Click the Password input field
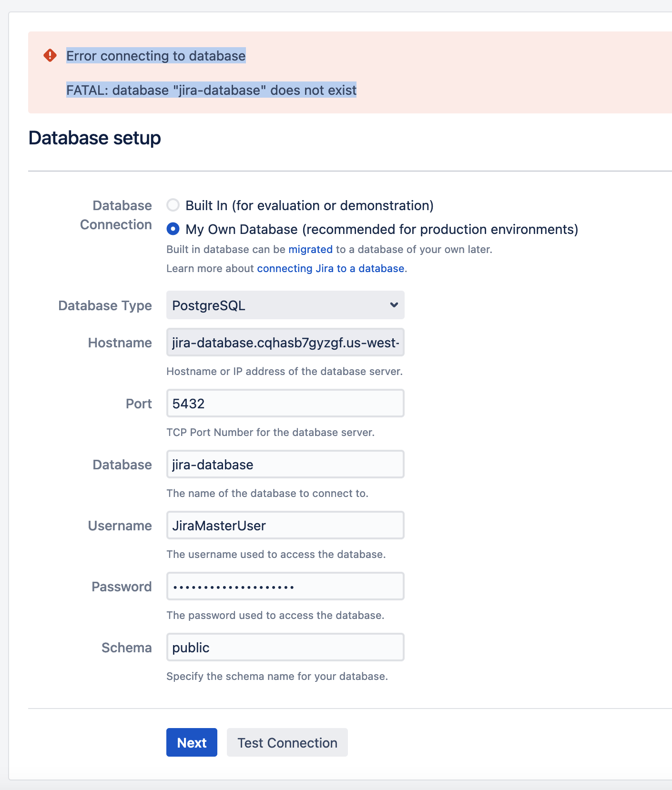 click(x=285, y=586)
